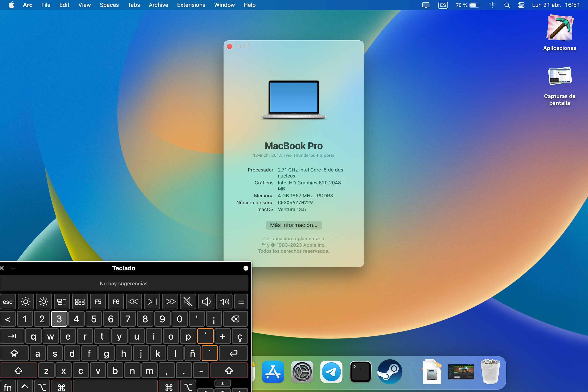
Task: Open Terminal from the Dock
Action: [360, 372]
